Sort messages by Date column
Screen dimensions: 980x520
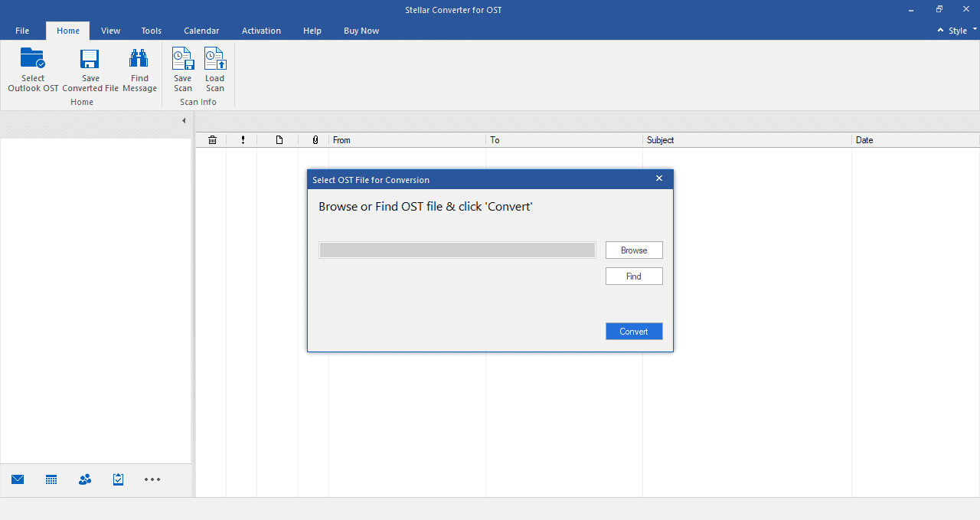pos(916,140)
